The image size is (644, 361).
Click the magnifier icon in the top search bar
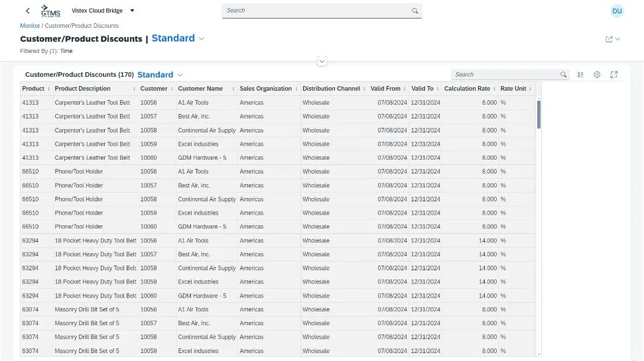tap(415, 11)
